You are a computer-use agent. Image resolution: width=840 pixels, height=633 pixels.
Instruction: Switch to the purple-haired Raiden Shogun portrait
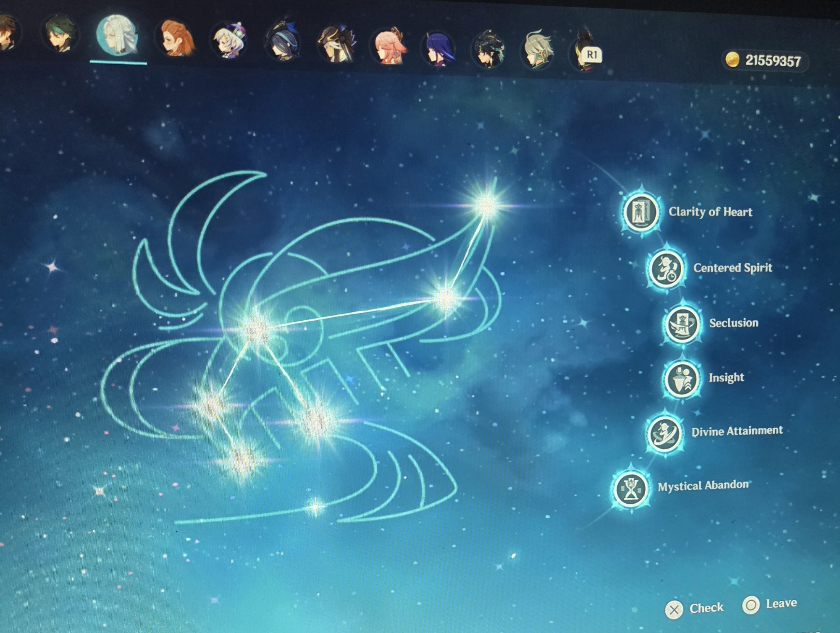point(438,49)
